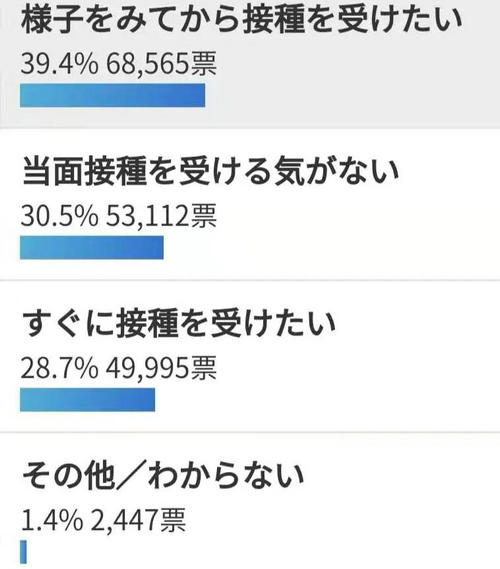Screen dimensions: 500x569
Task: Click the 28.7% percentage text
Action: [60, 368]
